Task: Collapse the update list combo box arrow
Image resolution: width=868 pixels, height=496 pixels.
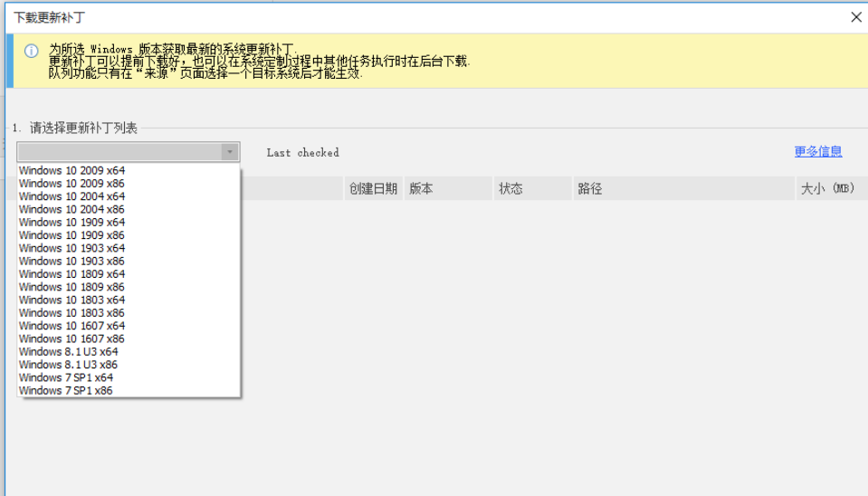Action: 230,152
